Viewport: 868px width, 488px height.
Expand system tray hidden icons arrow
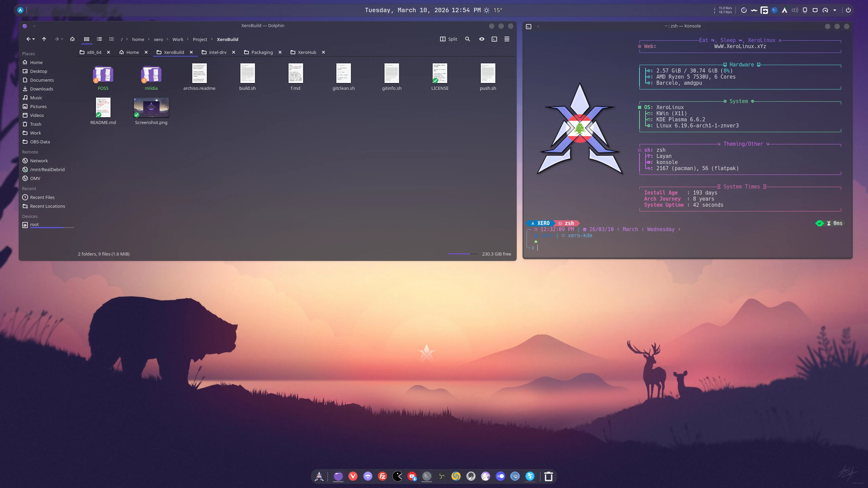pos(835,10)
